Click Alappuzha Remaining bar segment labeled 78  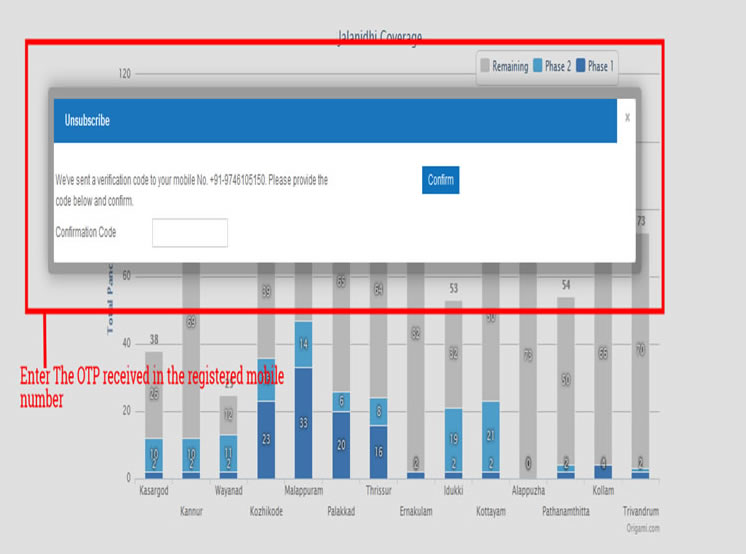pyautogui.click(x=528, y=355)
